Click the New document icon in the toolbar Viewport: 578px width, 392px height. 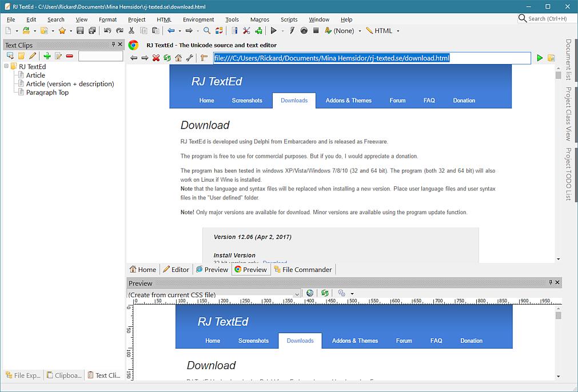click(x=8, y=31)
